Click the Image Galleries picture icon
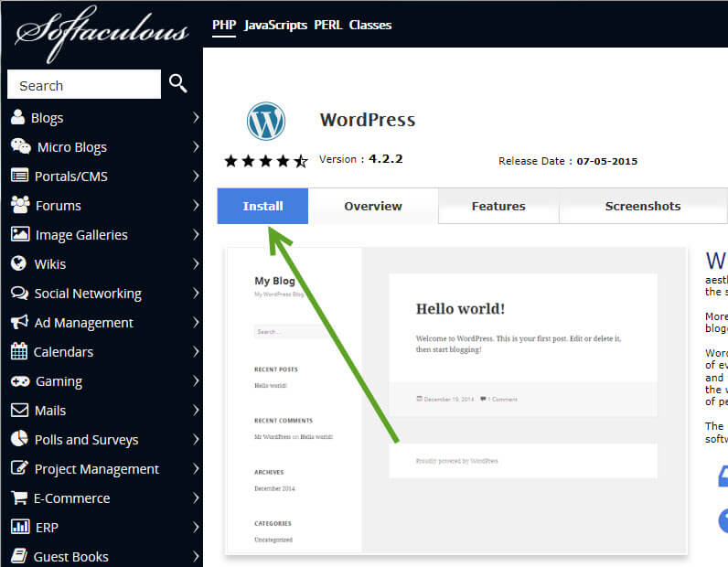728x567 pixels. 20,234
